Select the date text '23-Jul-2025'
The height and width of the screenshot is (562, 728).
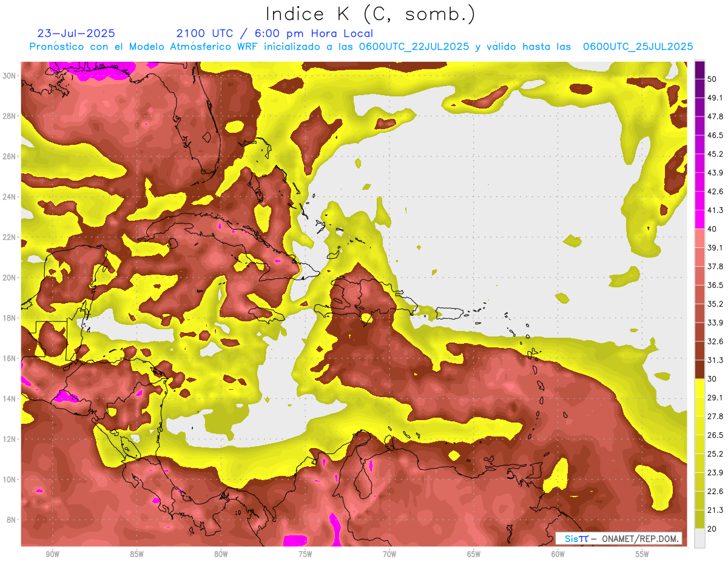(x=76, y=33)
